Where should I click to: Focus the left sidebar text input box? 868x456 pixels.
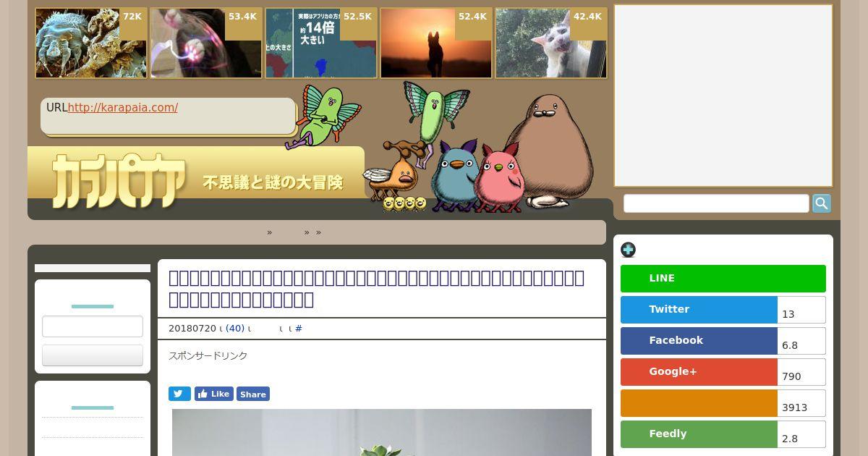point(93,326)
